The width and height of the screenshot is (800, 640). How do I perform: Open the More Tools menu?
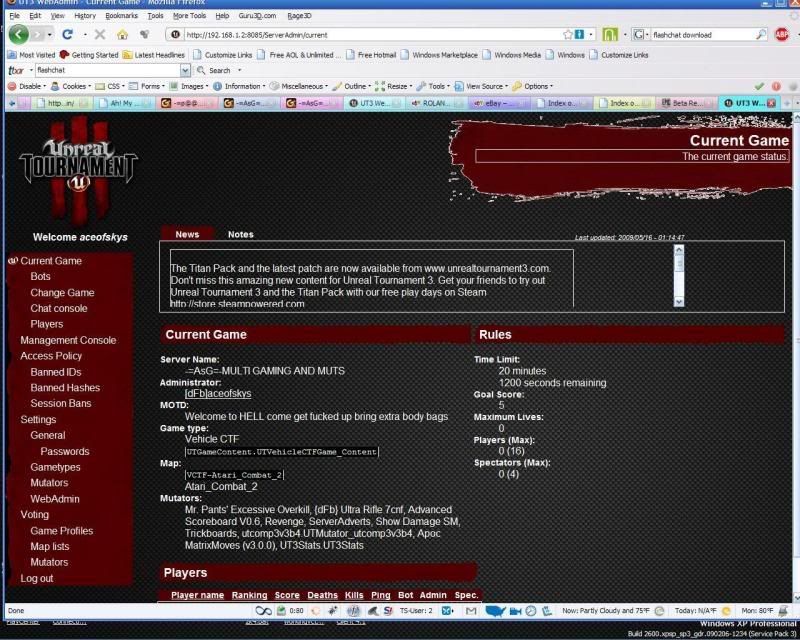tap(189, 16)
